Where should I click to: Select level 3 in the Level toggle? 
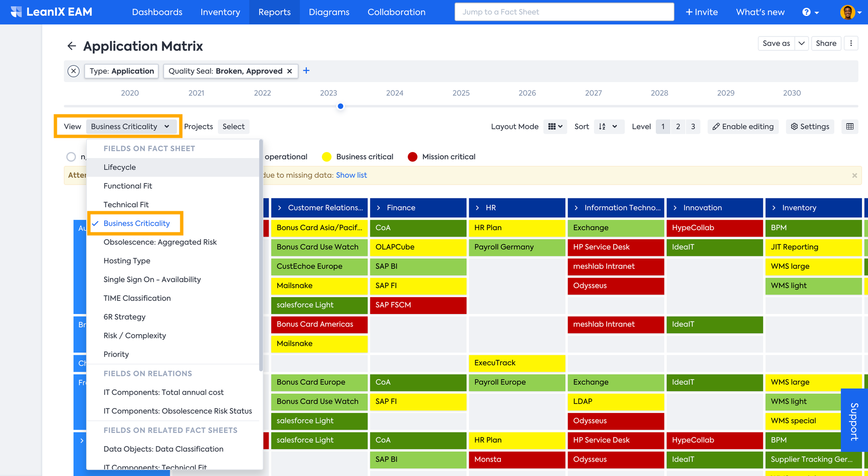coord(693,126)
